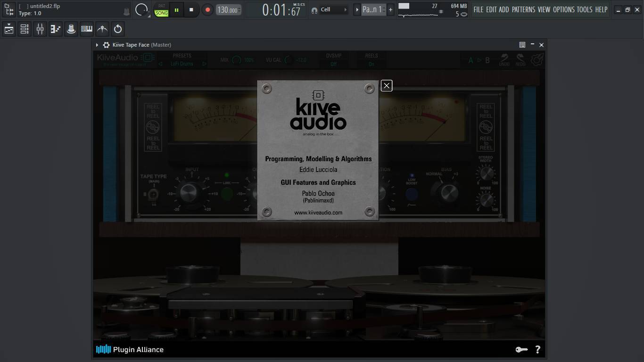Open the PATTERNS menu

[x=523, y=9]
